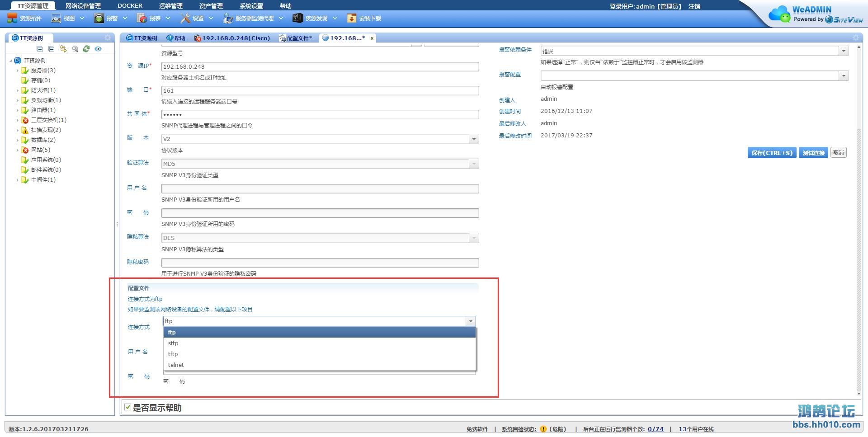
Task: Click the 安装下载 toolbar item
Action: coord(364,19)
